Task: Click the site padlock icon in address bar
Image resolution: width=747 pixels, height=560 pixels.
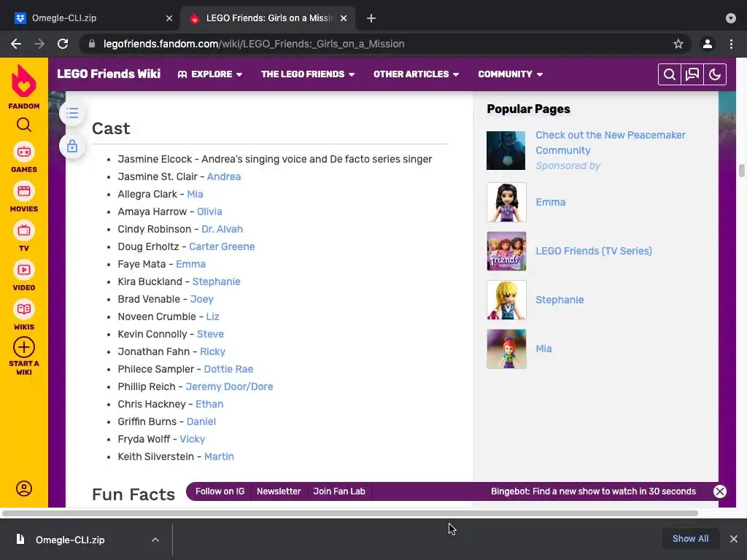Action: tap(92, 44)
